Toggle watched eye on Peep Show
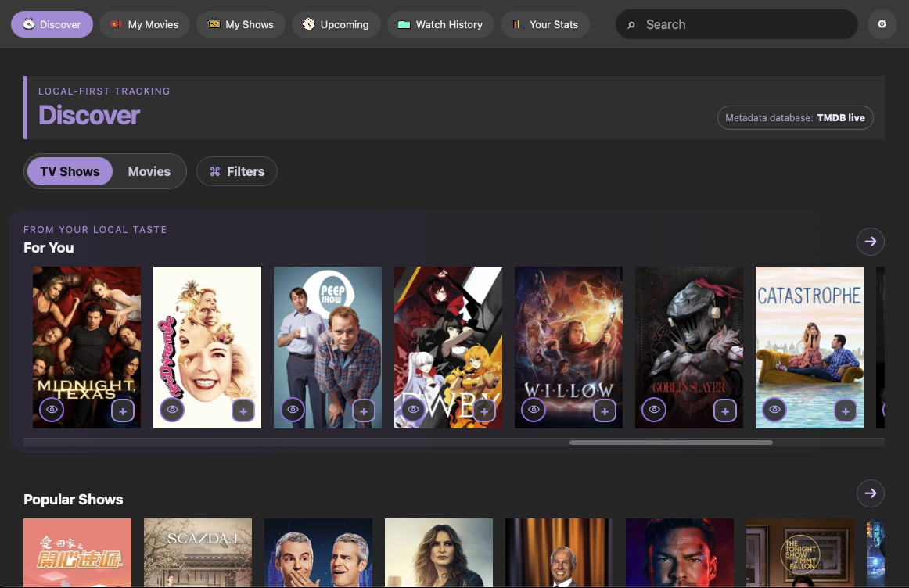This screenshot has height=588, width=909. point(293,410)
